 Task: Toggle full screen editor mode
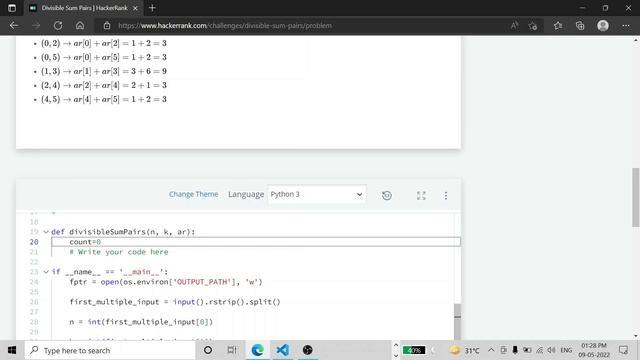pyautogui.click(x=421, y=196)
